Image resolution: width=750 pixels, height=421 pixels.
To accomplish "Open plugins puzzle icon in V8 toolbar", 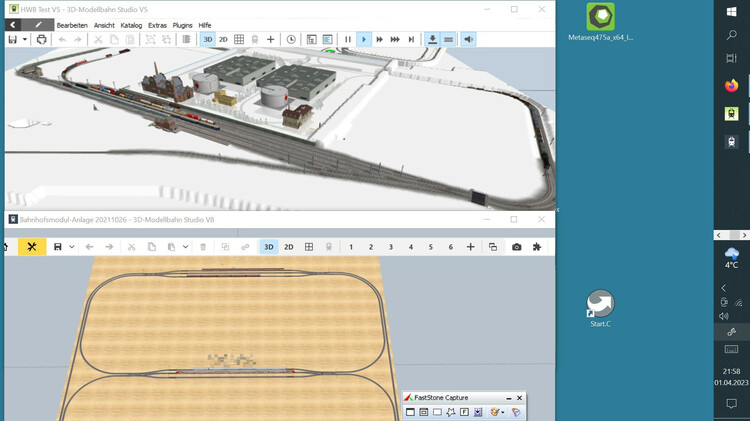I will 537,247.
